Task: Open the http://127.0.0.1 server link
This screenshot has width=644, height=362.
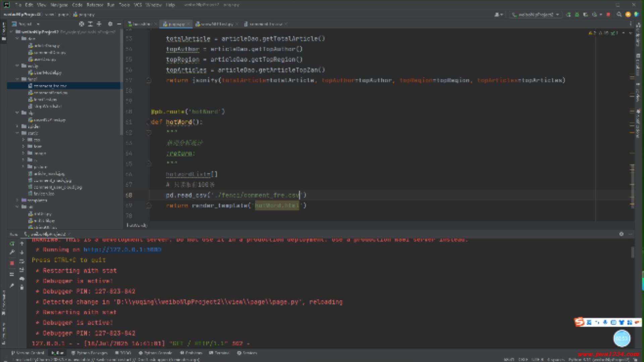Action: 122,250
